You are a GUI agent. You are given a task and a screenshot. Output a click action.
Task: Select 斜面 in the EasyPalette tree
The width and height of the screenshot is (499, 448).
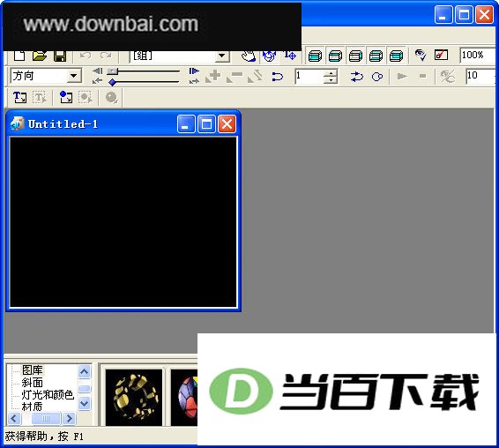pyautogui.click(x=32, y=383)
